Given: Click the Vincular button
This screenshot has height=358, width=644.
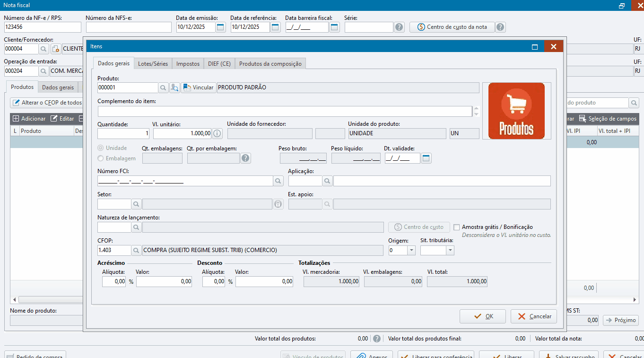Looking at the screenshot, I should [x=199, y=87].
